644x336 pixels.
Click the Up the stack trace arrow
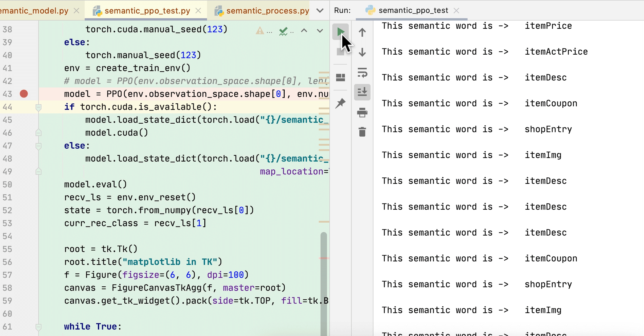[x=362, y=32]
